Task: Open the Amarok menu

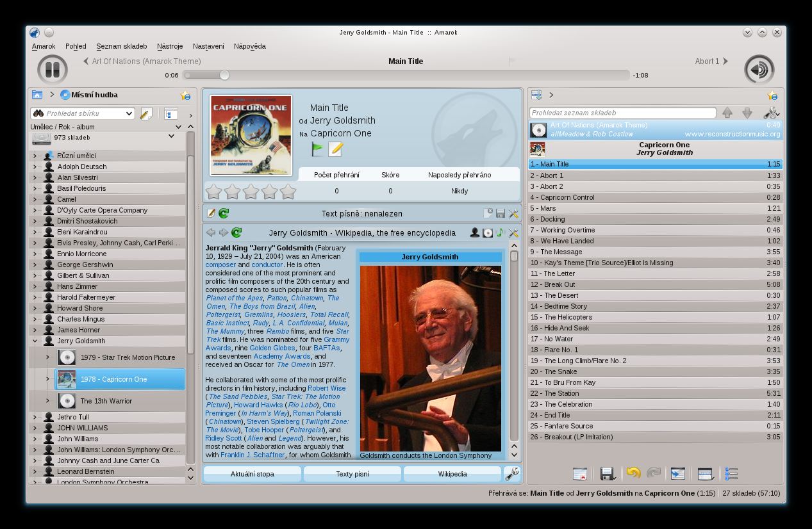Action: coord(44,46)
